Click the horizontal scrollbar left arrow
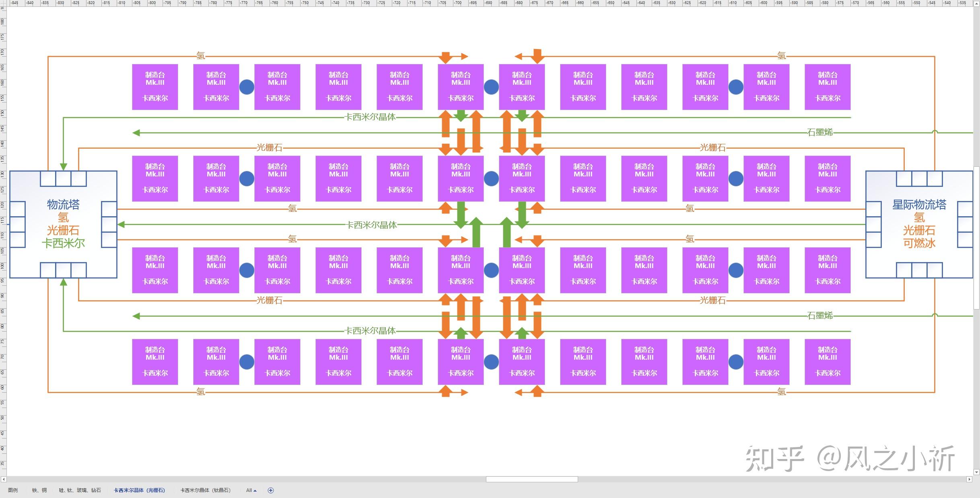Viewport: 980px width, 498px height. [3, 479]
